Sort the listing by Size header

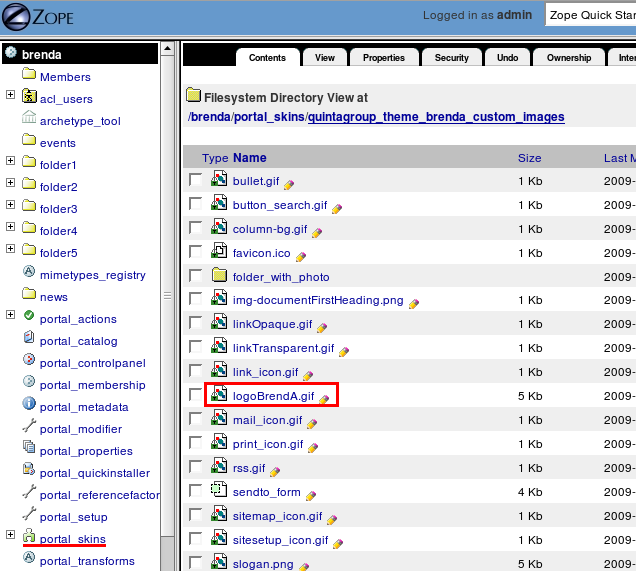pos(529,158)
